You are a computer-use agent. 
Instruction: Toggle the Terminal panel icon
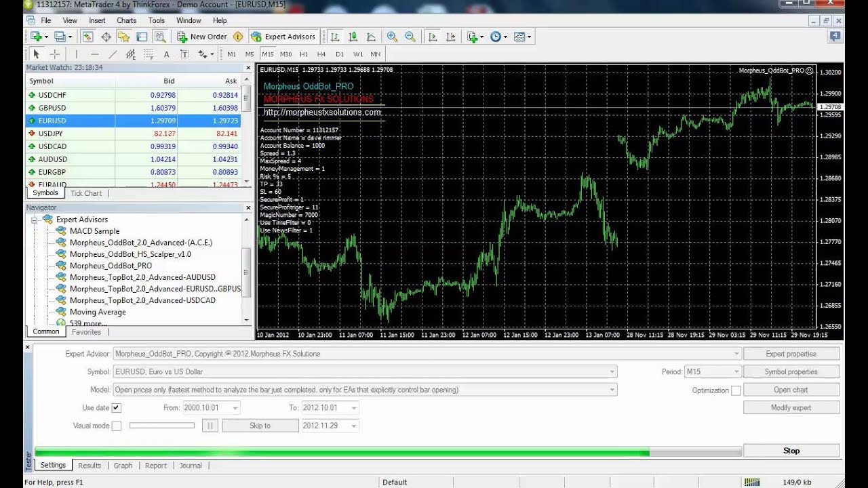click(x=142, y=37)
